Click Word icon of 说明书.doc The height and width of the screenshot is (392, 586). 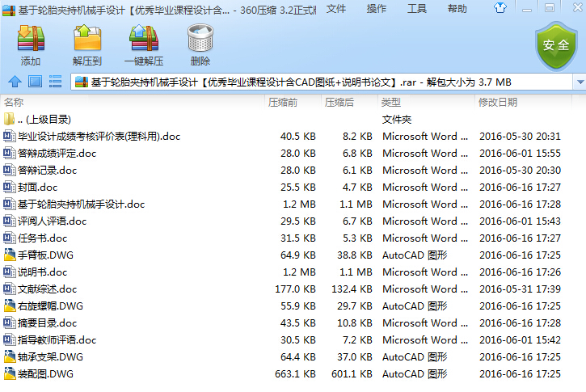click(x=9, y=272)
